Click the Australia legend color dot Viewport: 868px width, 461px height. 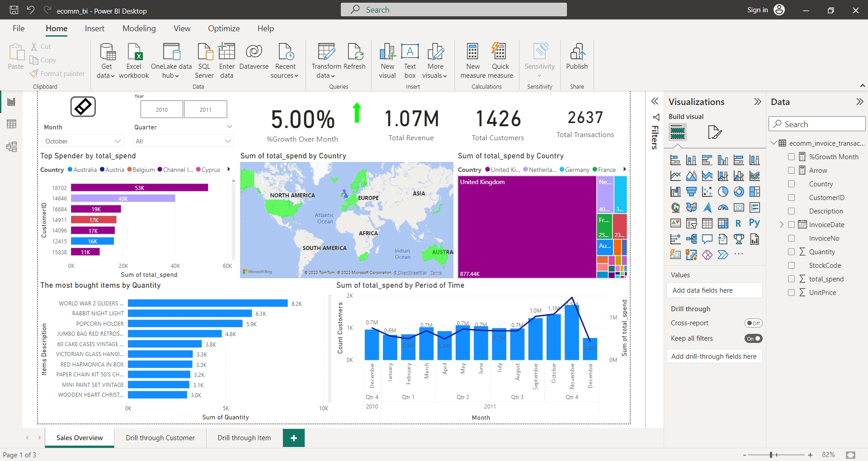(70, 170)
